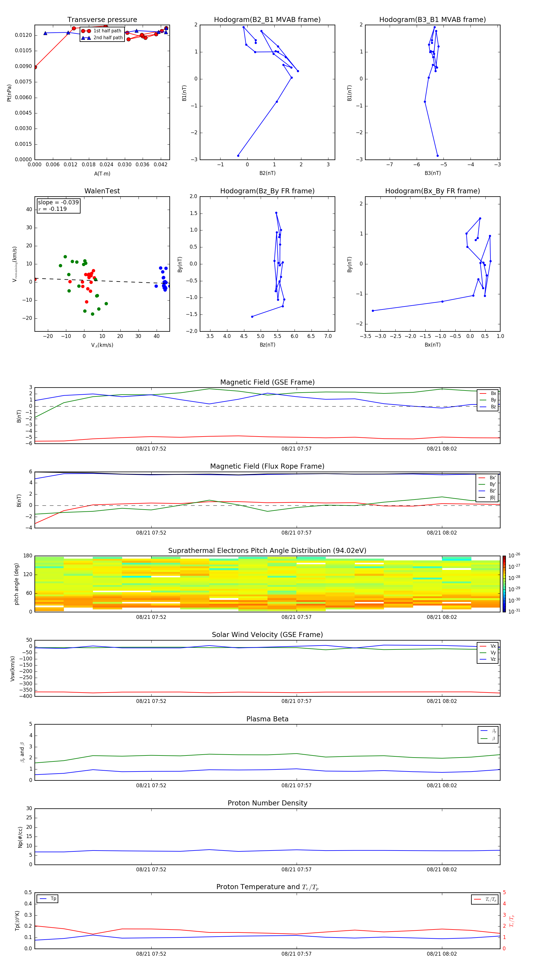Click the "By'" legend entry in flux rope panel
The width and height of the screenshot is (535, 980).
point(487,484)
